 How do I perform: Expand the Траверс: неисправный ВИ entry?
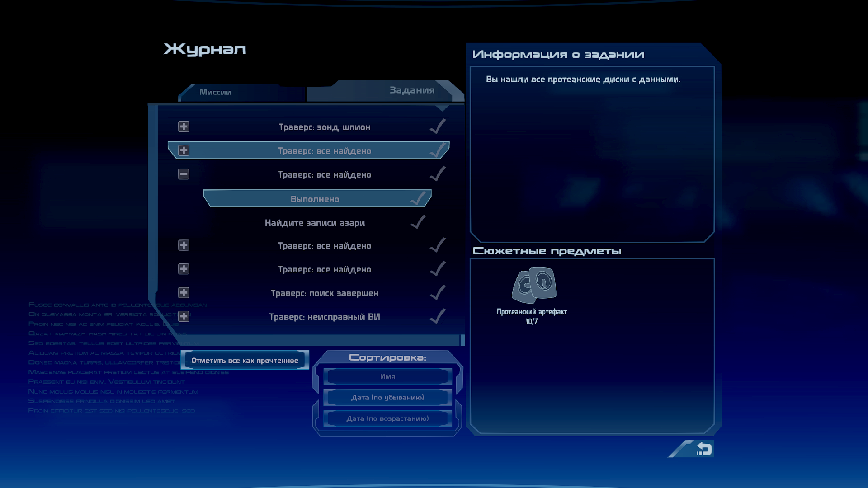tap(184, 316)
